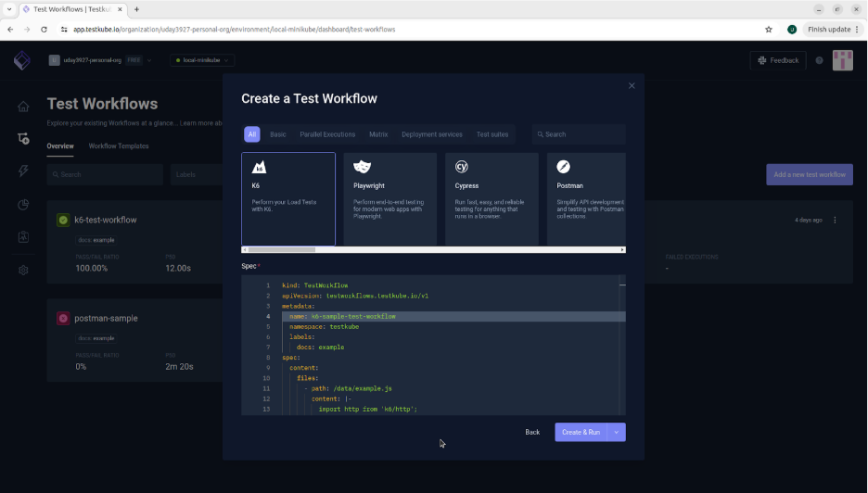The width and height of the screenshot is (868, 493).
Task: Open the Test suites filter tab
Action: (x=492, y=134)
